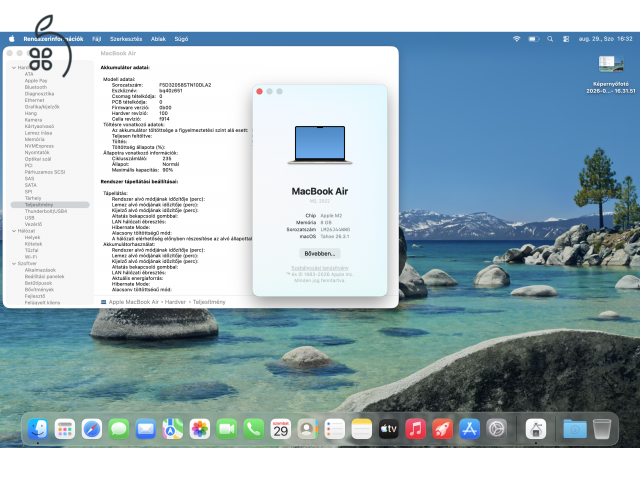This screenshot has height=480, width=640.
Task: Click the battery icon in menu bar
Action: coord(533,39)
